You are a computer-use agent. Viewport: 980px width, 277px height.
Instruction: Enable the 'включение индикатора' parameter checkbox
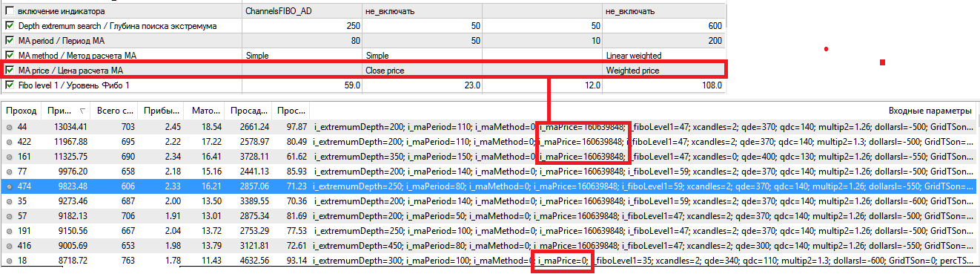(x=9, y=11)
